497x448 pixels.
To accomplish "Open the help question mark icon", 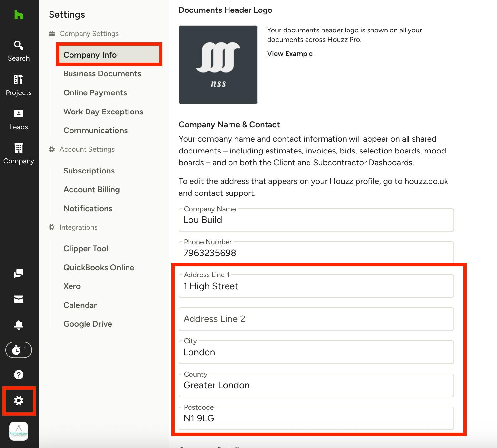I will 19,375.
